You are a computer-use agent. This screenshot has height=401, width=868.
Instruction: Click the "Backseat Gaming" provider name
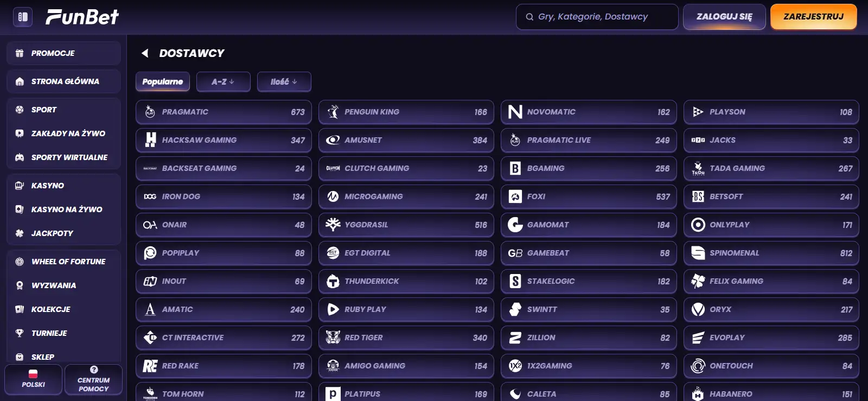(x=200, y=168)
